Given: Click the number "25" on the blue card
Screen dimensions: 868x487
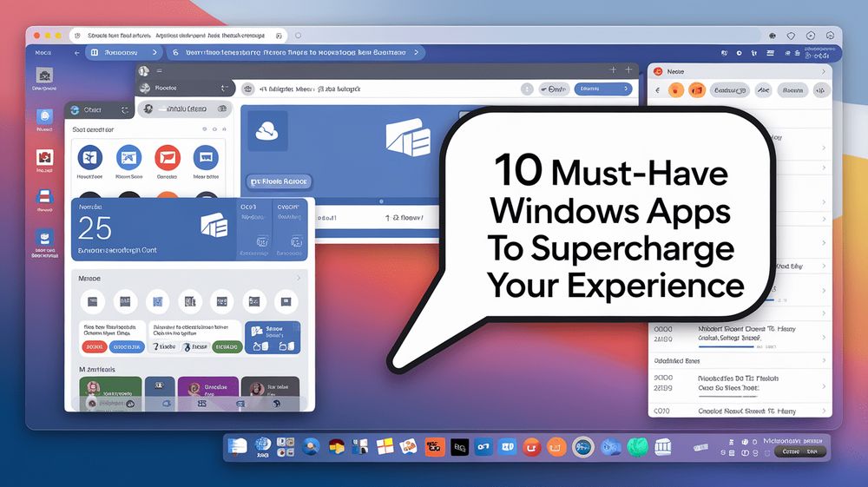Looking at the screenshot, I should tap(95, 228).
